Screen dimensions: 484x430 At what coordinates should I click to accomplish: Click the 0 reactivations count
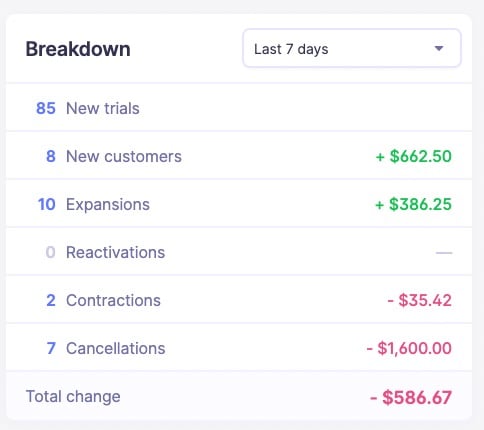tap(50, 252)
